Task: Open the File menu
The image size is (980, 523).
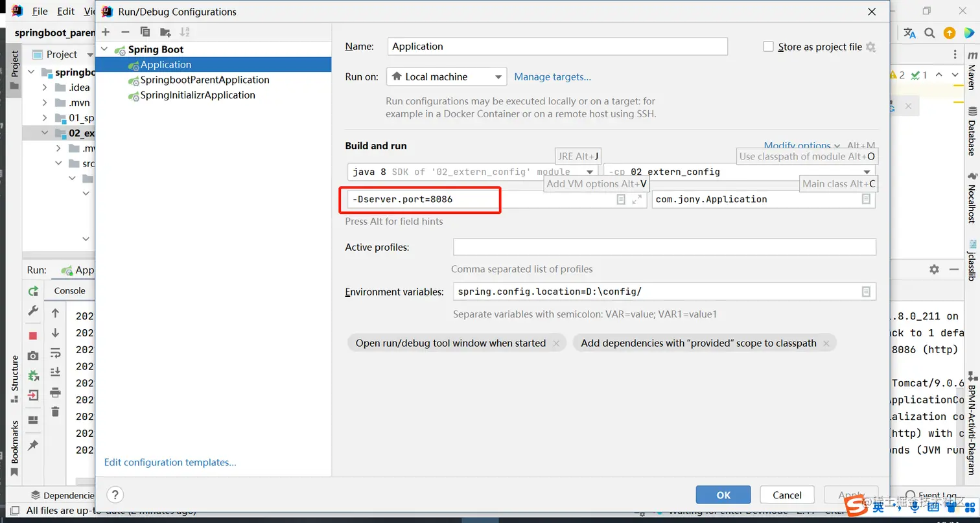Action: coord(40,11)
